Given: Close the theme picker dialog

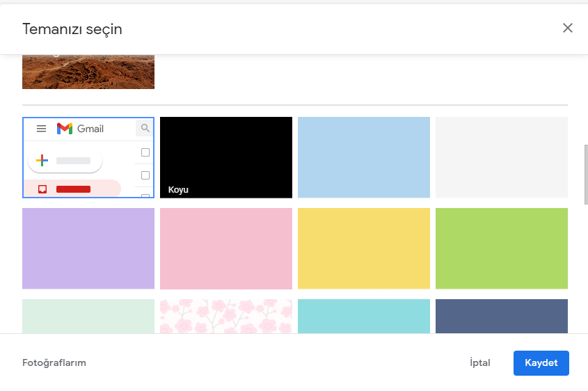Looking at the screenshot, I should (x=568, y=28).
